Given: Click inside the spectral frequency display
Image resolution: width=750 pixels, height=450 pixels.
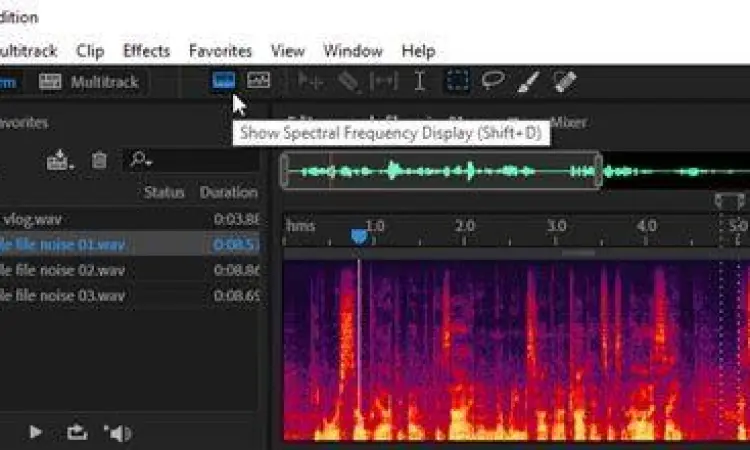Looking at the screenshot, I should 517,350.
